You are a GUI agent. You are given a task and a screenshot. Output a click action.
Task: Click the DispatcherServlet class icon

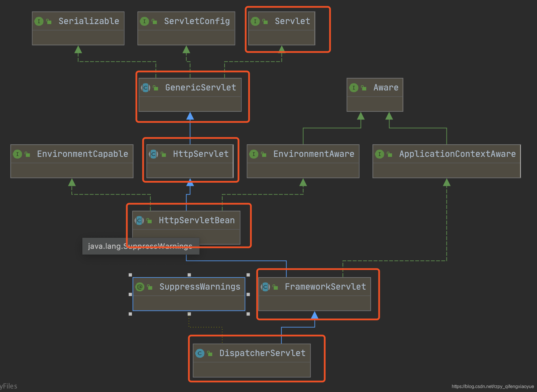(x=200, y=353)
